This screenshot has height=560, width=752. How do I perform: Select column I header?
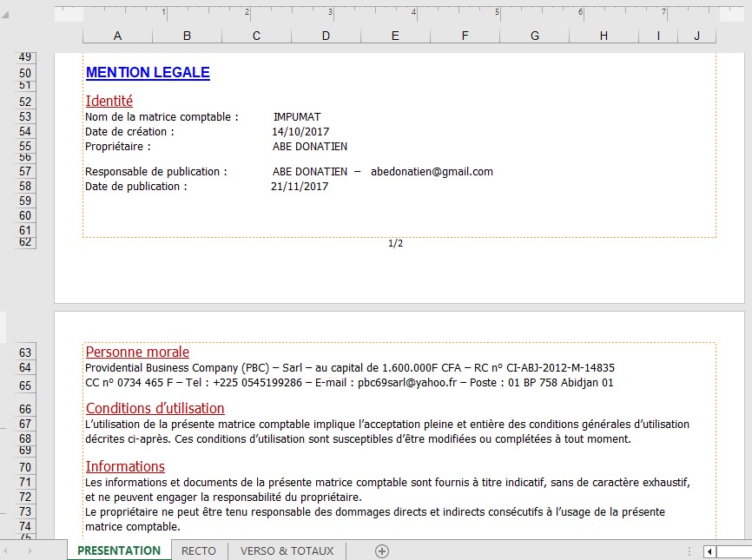click(x=658, y=36)
